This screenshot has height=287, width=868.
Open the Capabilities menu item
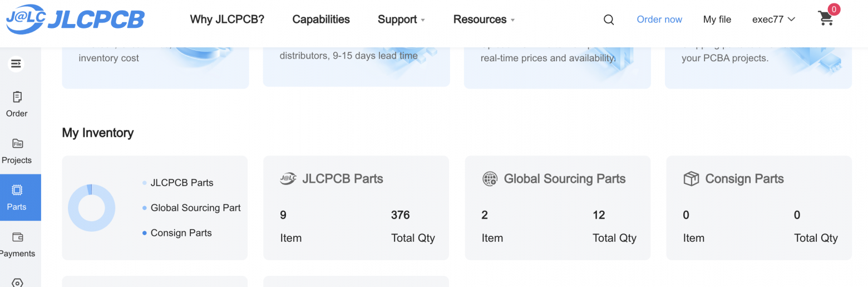(321, 20)
